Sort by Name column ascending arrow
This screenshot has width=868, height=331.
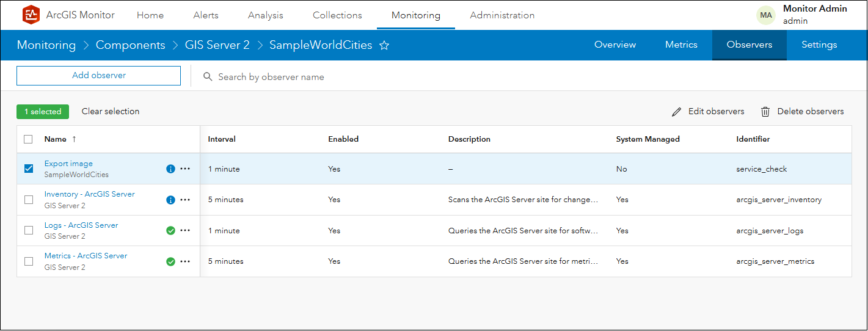tap(74, 139)
